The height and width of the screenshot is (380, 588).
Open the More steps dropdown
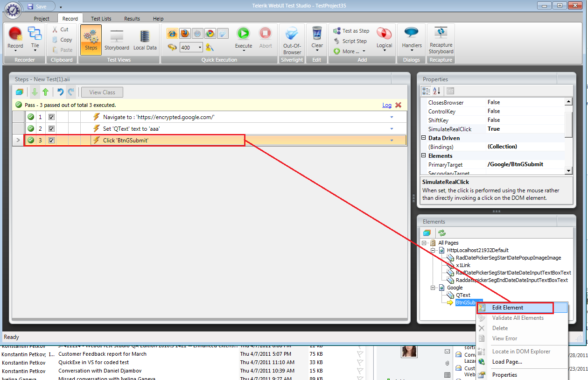tap(350, 51)
